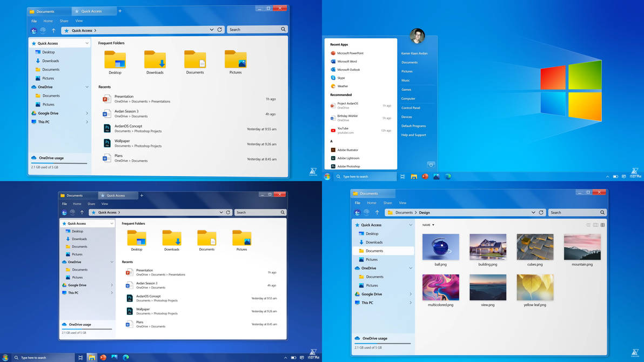
Task: Open View menu in bottom-left Explorer window
Action: (x=105, y=204)
